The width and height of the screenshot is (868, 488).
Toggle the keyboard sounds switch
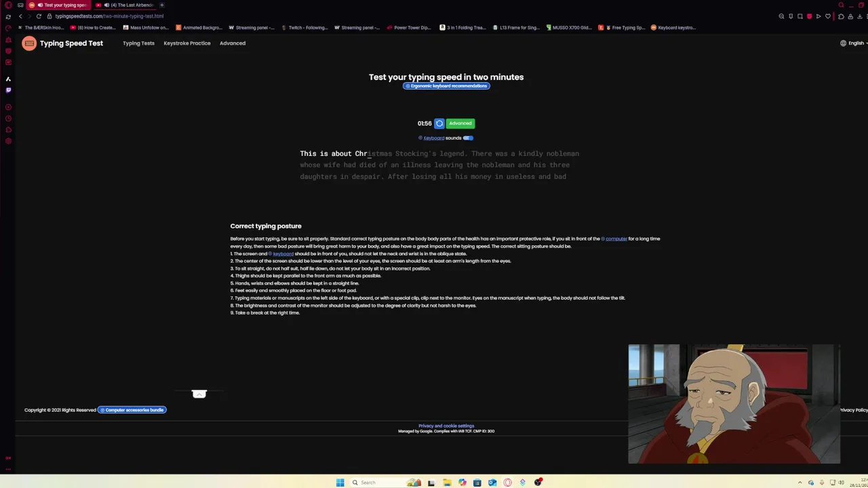(x=468, y=138)
